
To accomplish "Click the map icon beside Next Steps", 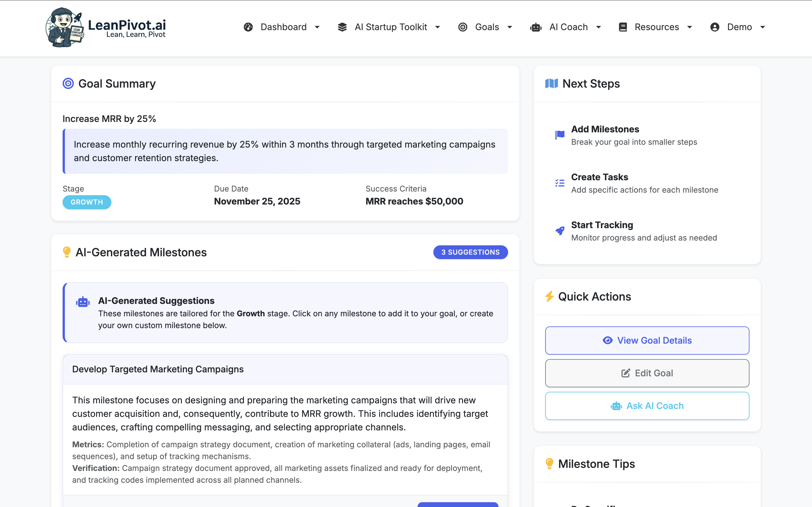I will click(x=551, y=83).
